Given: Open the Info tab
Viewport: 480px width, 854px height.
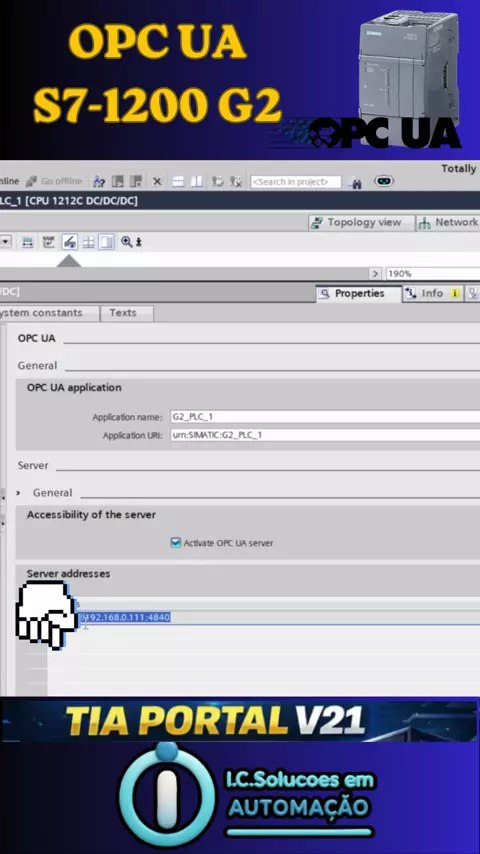Looking at the screenshot, I should pyautogui.click(x=433, y=294).
